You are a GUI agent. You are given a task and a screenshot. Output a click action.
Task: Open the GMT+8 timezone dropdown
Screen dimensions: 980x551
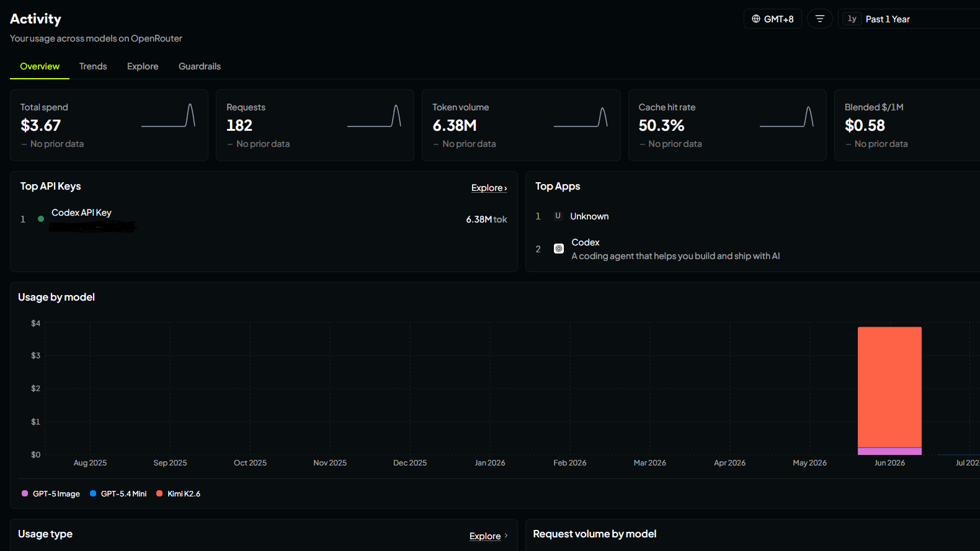(x=773, y=19)
